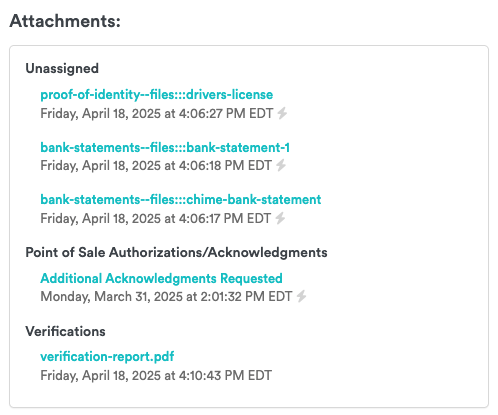This screenshot has height=415, width=498.
Task: Click the 4:06:17 PM EDT timestamp
Action: point(155,218)
